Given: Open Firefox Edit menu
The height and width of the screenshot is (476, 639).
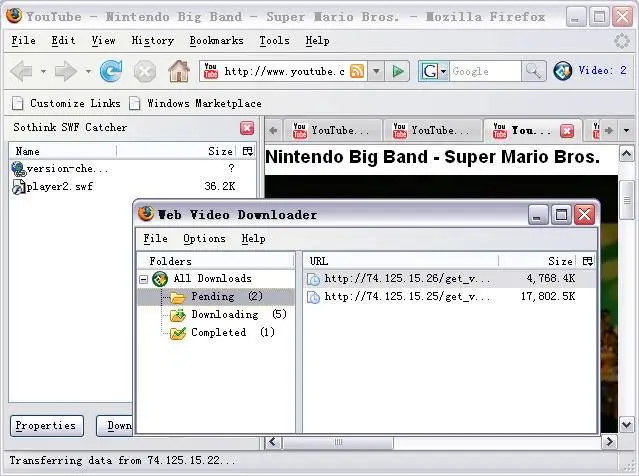Looking at the screenshot, I should (x=63, y=41).
